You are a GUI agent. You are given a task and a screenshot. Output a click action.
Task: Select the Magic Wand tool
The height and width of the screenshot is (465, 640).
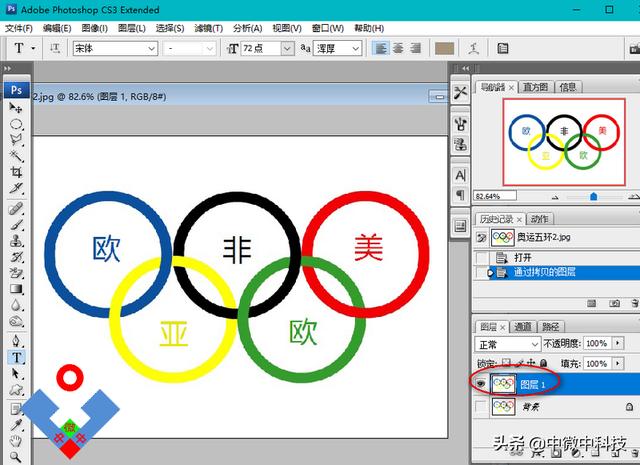pyautogui.click(x=16, y=156)
